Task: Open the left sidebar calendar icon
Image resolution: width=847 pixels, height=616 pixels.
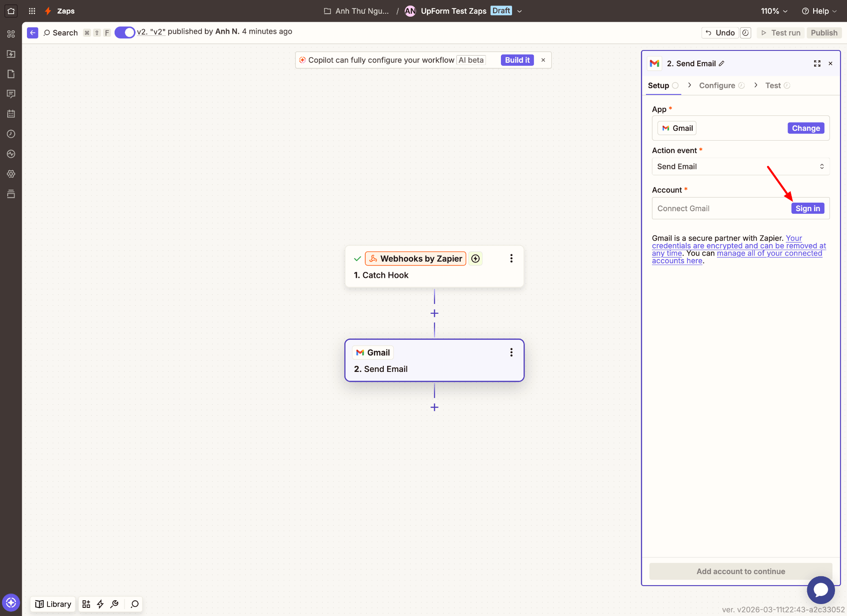Action: point(11,114)
